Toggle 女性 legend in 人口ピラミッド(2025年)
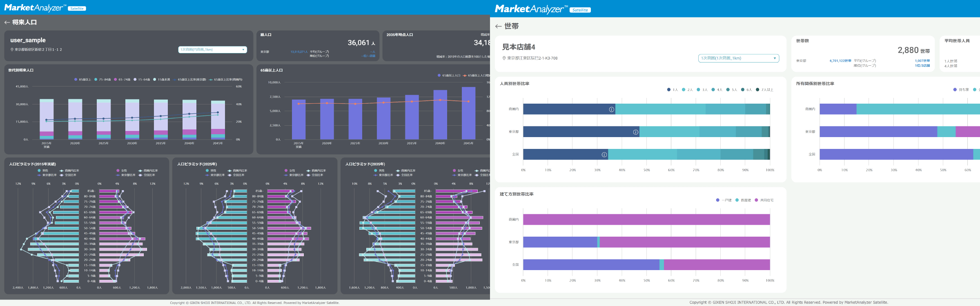Viewport: 980px width, 306px height. pos(290,171)
